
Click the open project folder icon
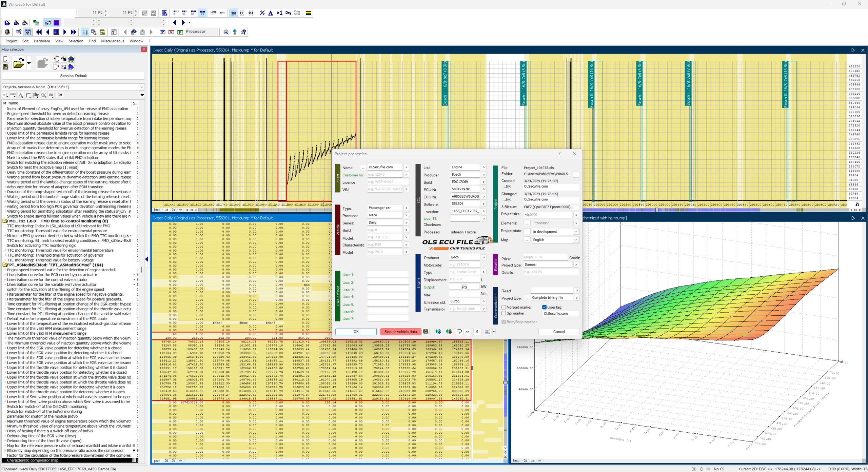18,63
